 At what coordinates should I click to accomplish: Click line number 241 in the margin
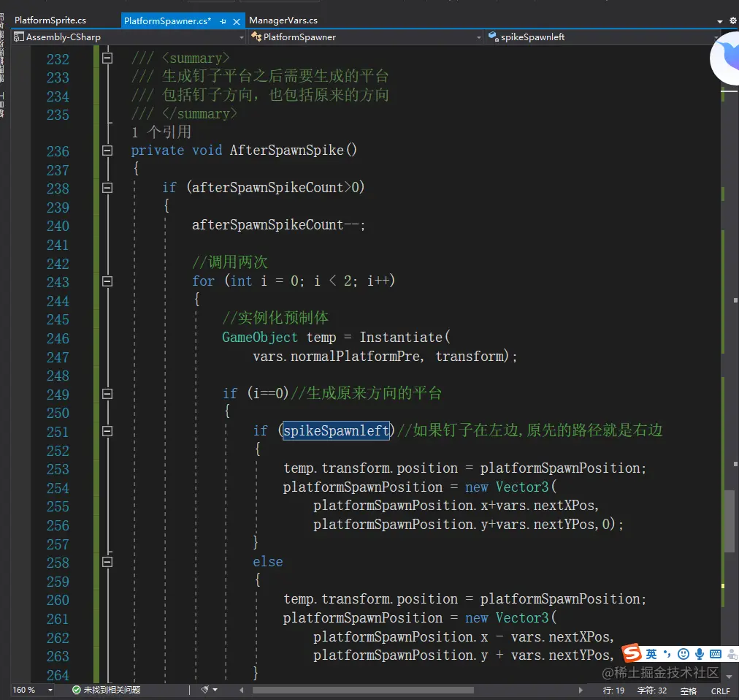tap(58, 245)
